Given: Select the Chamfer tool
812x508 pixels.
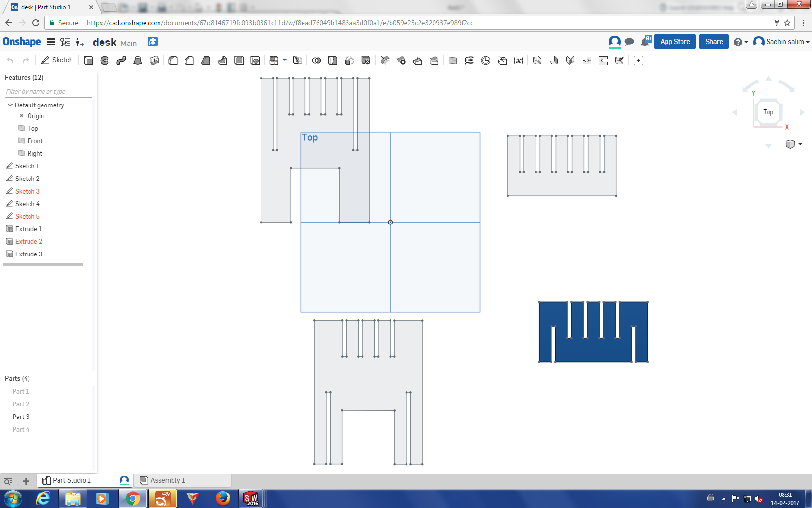Looking at the screenshot, I should coord(189,60).
